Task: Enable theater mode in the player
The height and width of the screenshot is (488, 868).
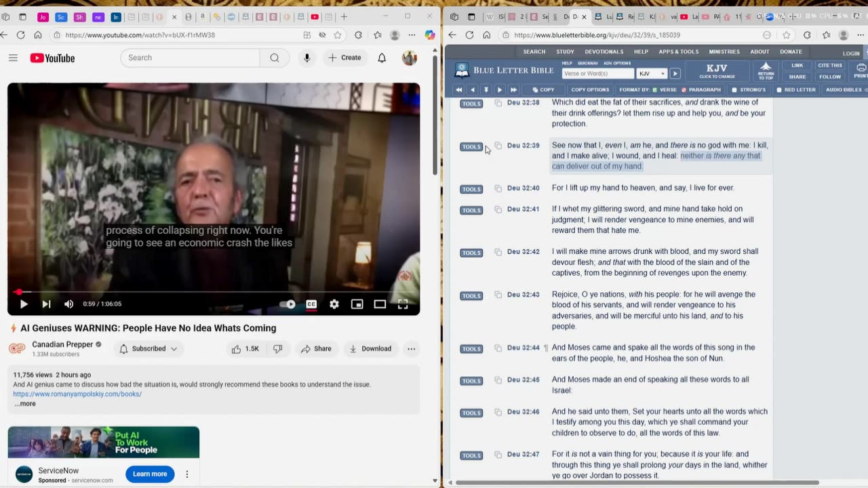Action: 380,304
